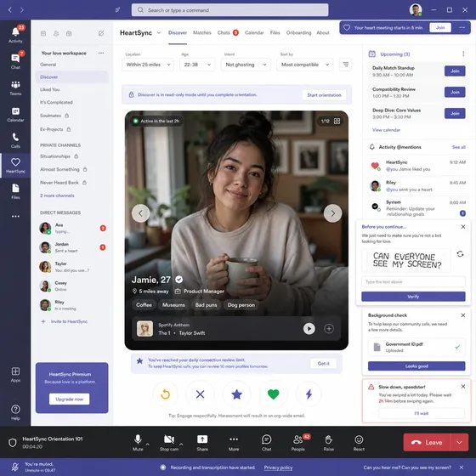Switch to the Calendar tab
Viewport: 476px width, 476px height.
tap(254, 33)
